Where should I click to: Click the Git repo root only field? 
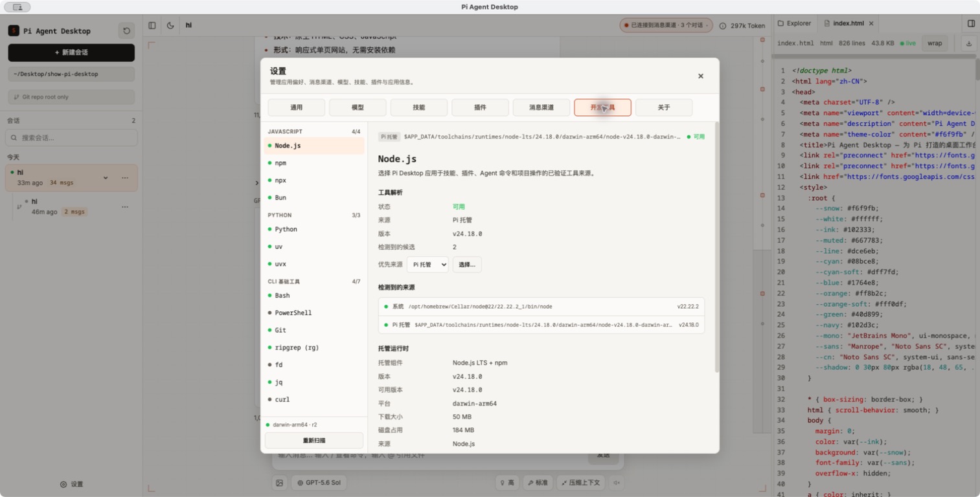[71, 97]
